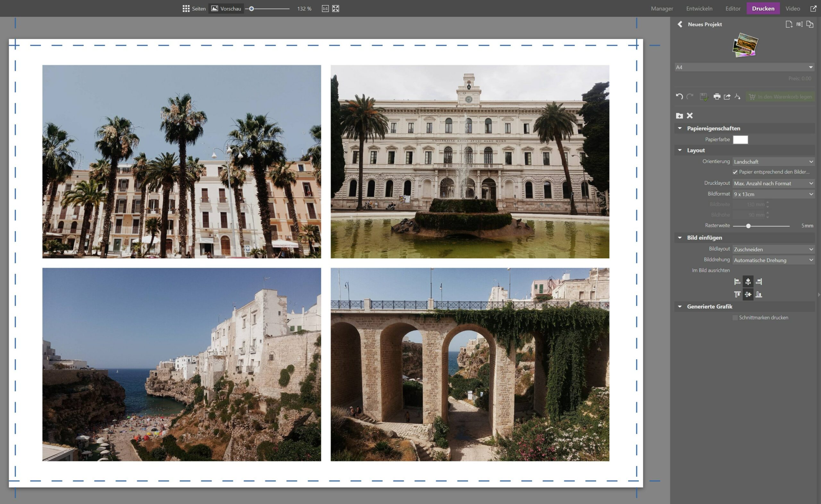821x504 pixels.
Task: Click the export share icon
Action: coord(727,97)
